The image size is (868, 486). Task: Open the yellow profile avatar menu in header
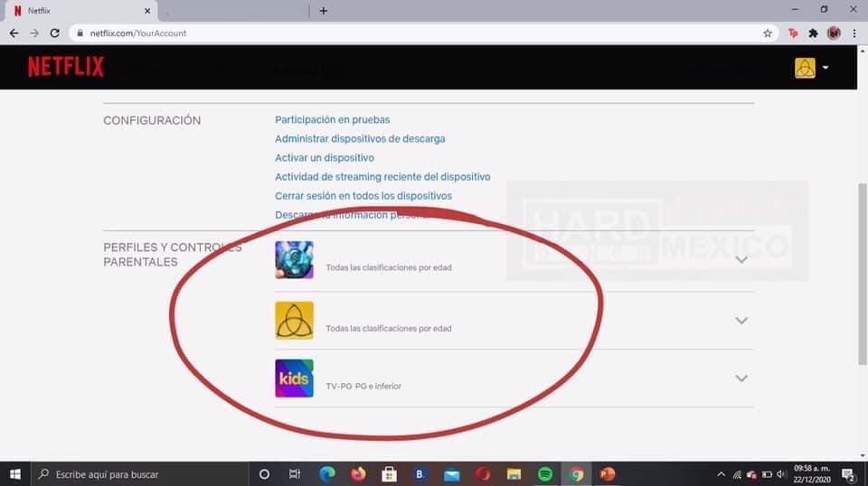coord(805,68)
